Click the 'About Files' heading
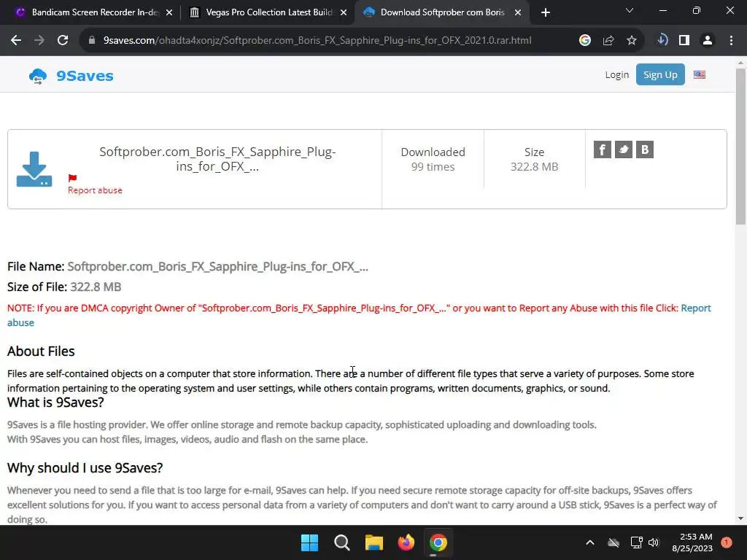This screenshot has height=560, width=747. click(41, 351)
